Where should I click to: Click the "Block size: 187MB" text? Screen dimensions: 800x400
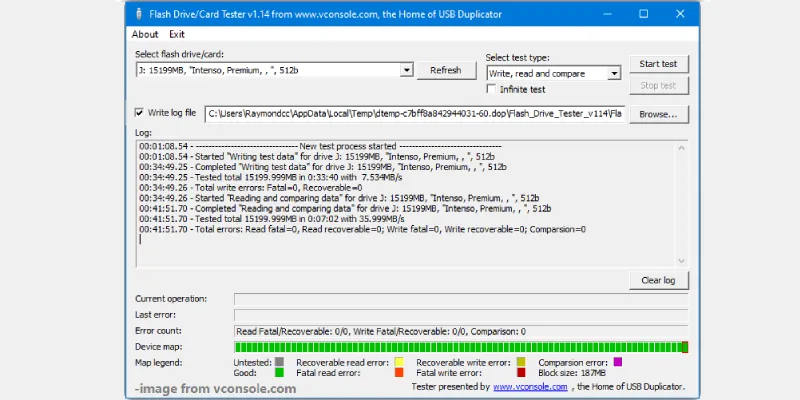pos(572,373)
